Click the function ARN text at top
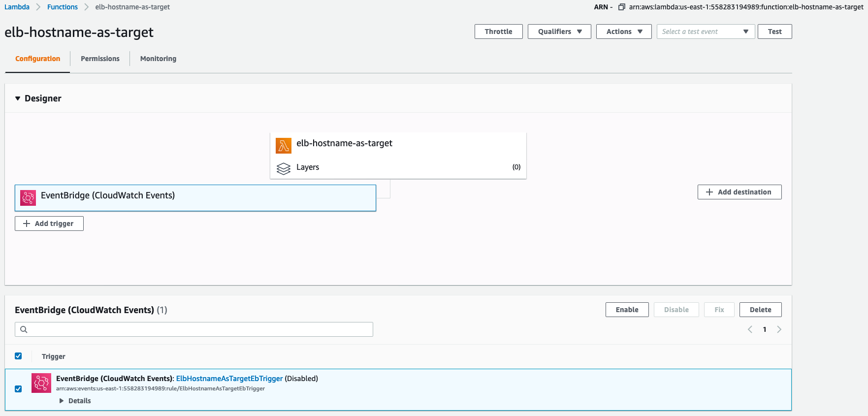The width and height of the screenshot is (868, 416). [x=746, y=7]
